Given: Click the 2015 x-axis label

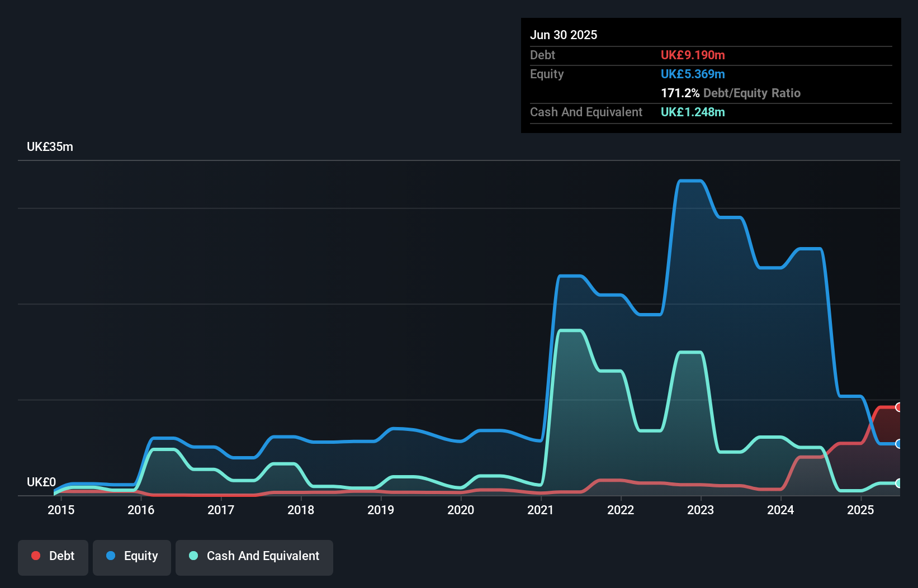Looking at the screenshot, I should [x=61, y=510].
